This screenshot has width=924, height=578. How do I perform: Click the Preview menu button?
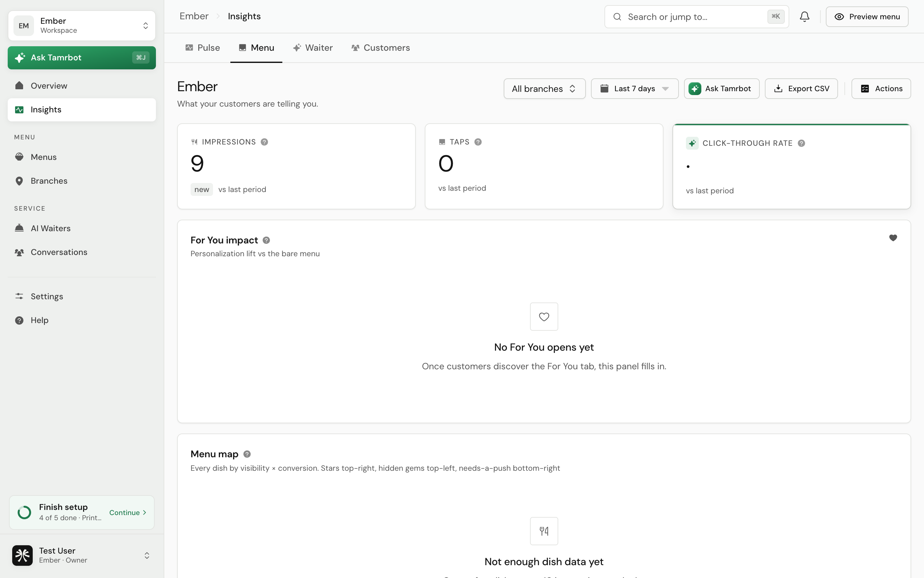click(867, 16)
